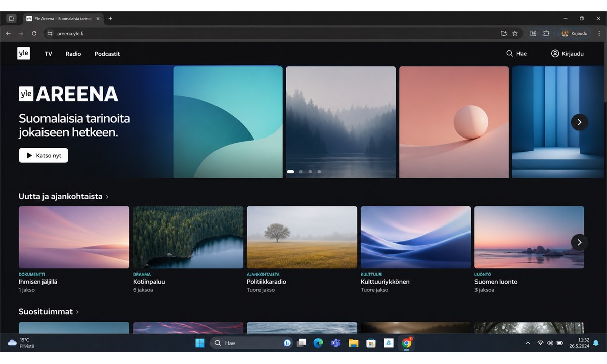Open the browser extensions puzzle icon
The image size is (607, 364).
coord(546,33)
